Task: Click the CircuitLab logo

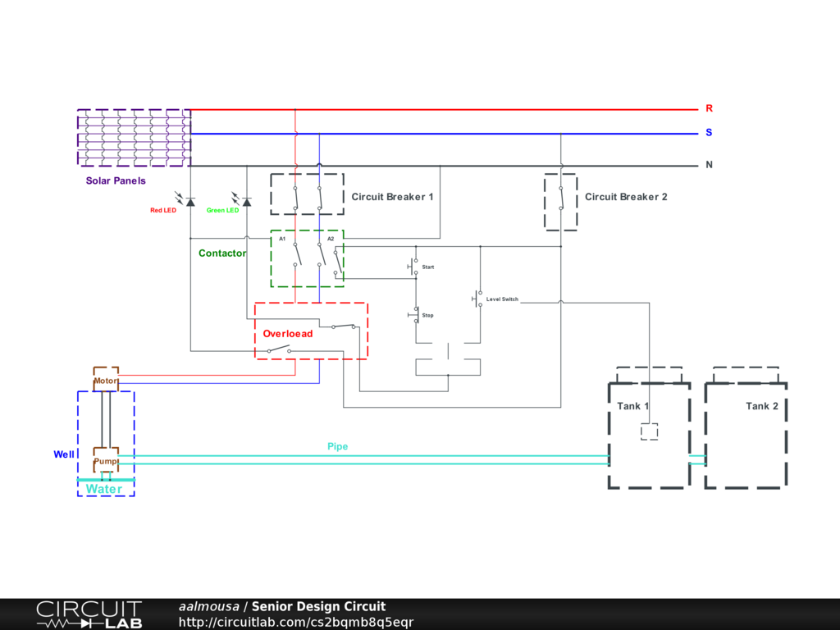Action: (89, 614)
